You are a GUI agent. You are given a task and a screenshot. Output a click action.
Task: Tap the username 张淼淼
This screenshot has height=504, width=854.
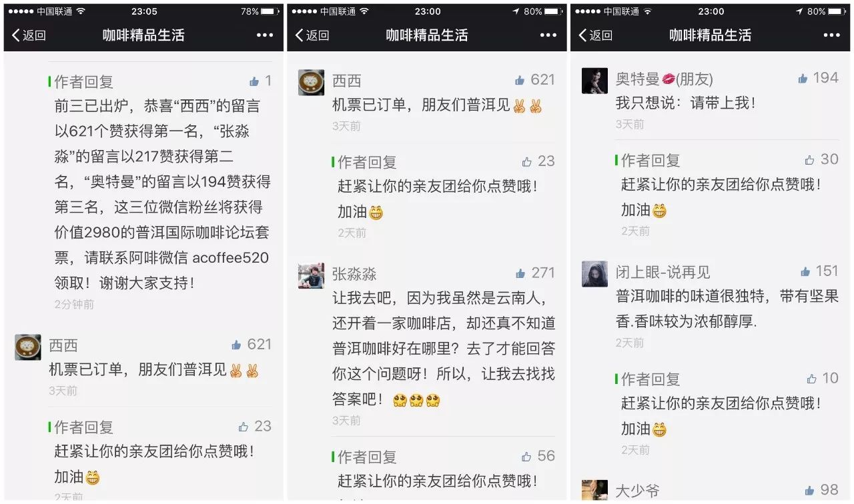[x=354, y=274]
